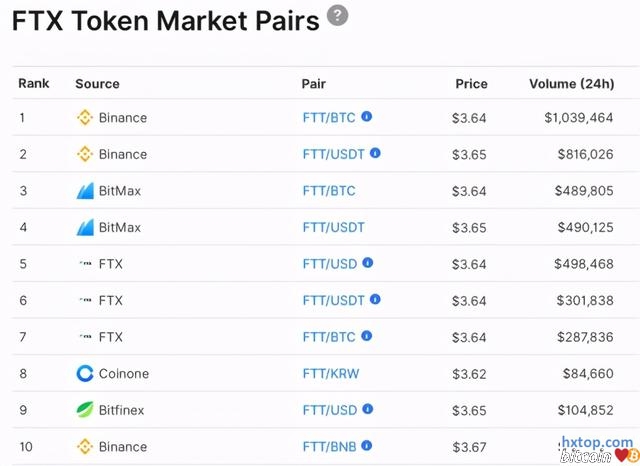Click the Coinone logo icon
The height and width of the screenshot is (466, 640).
(x=85, y=374)
